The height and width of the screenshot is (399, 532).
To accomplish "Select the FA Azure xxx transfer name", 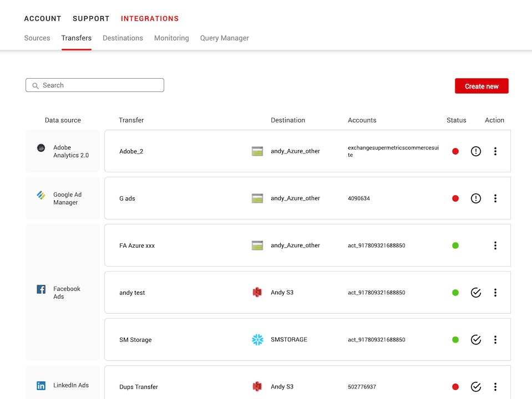I will point(137,246).
